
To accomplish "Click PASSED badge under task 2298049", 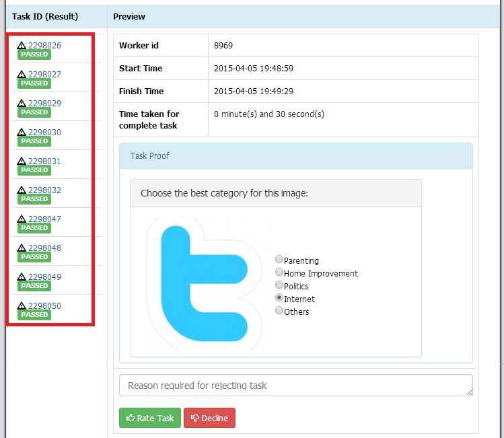I will (x=34, y=286).
